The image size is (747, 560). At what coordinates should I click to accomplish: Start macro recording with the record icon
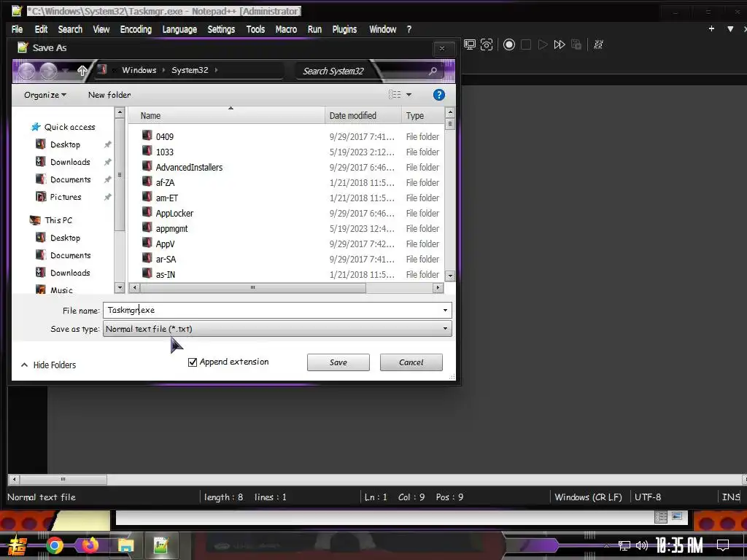[x=508, y=44]
